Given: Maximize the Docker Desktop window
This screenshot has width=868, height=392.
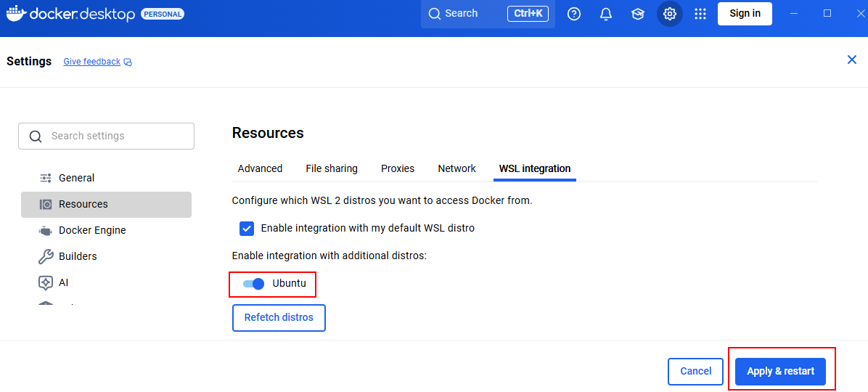Looking at the screenshot, I should (x=827, y=13).
